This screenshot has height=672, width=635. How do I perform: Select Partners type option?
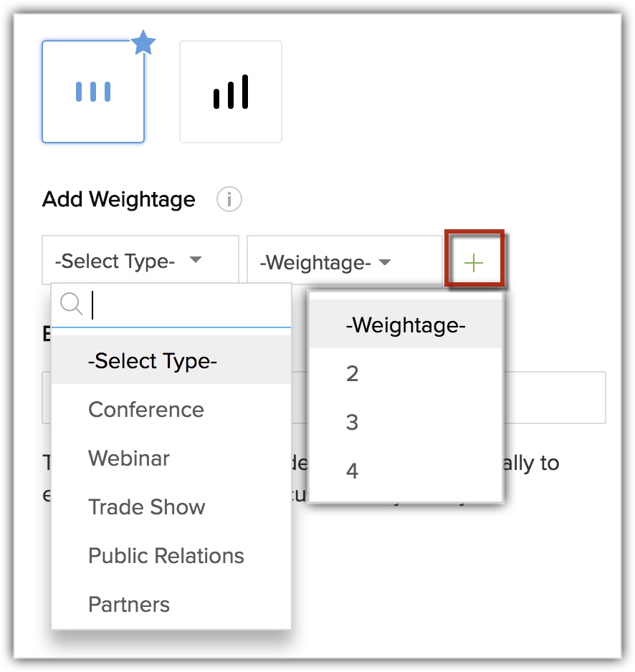[x=129, y=605]
